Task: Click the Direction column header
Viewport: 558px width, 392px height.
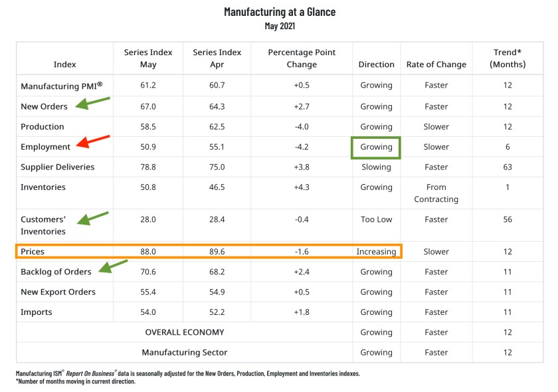Action: (376, 64)
